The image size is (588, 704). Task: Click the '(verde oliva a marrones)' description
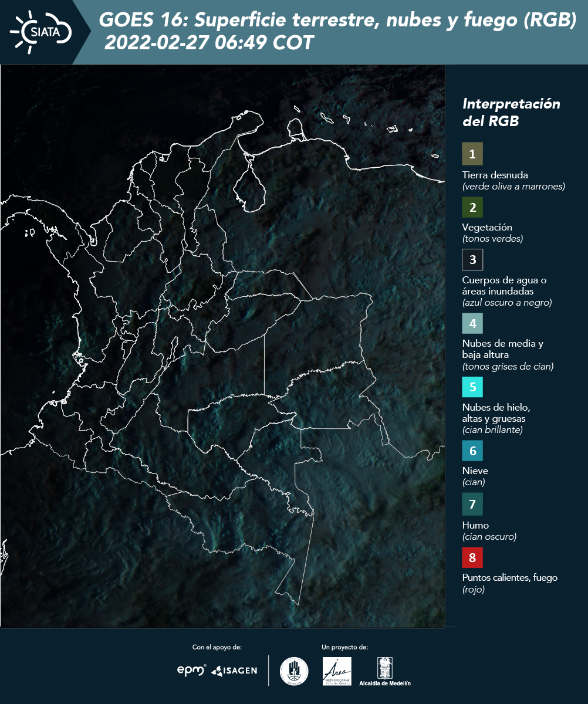[x=513, y=187]
